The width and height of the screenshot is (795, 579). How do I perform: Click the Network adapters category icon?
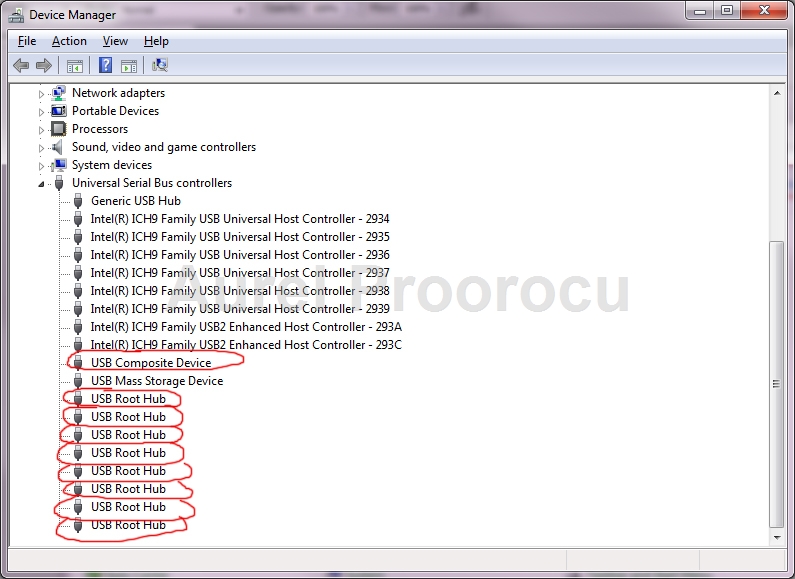click(x=59, y=93)
